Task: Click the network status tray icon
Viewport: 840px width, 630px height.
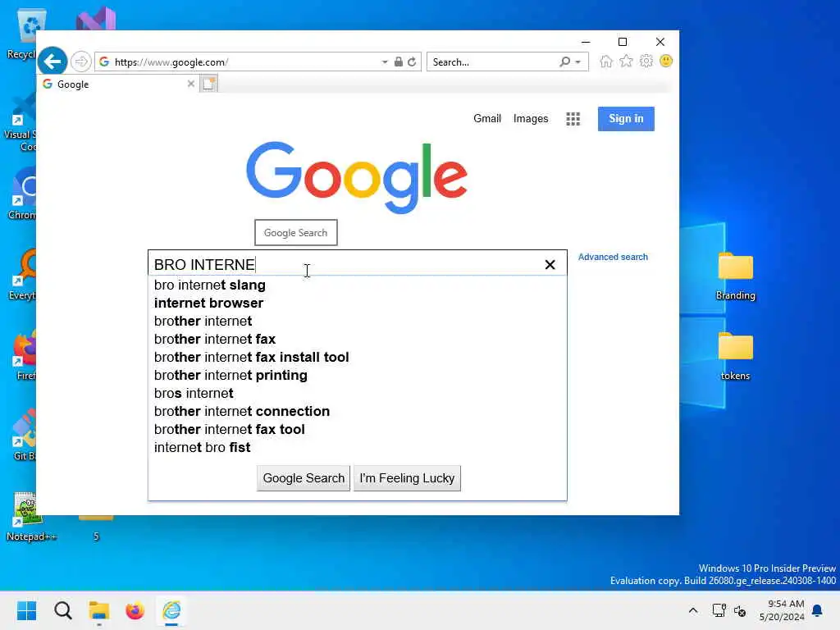Action: [719, 610]
